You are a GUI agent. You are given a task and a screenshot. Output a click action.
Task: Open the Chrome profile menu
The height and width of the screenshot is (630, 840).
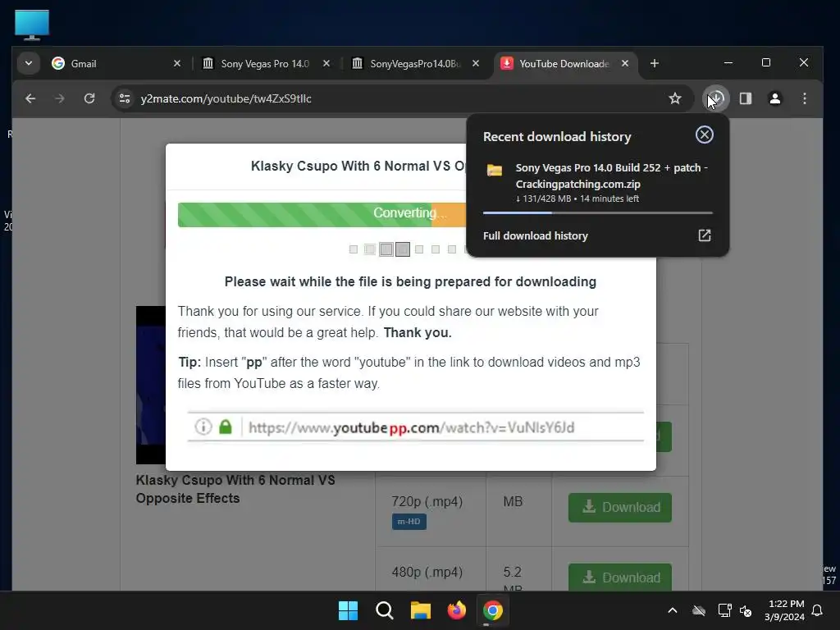pos(775,98)
